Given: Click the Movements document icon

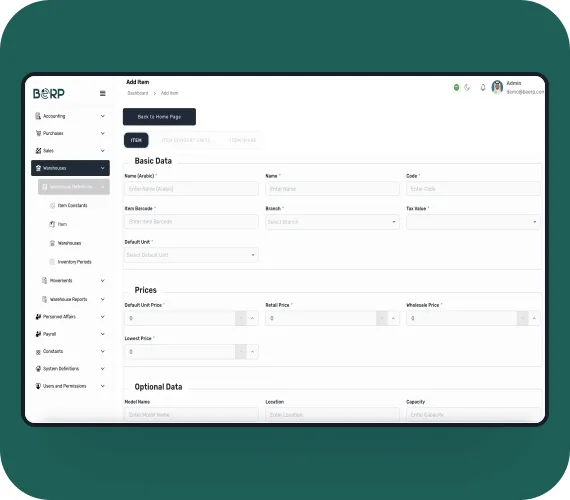Looking at the screenshot, I should 45,280.
